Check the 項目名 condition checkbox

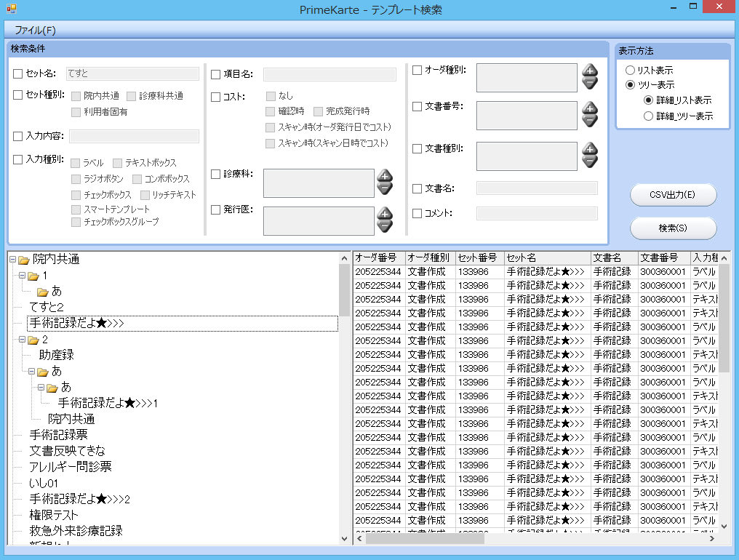click(x=216, y=74)
